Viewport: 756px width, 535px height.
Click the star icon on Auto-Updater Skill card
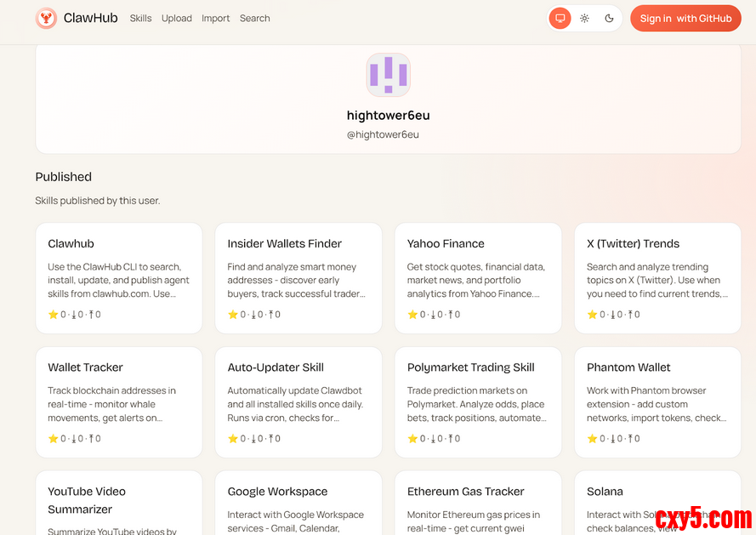pos(233,439)
